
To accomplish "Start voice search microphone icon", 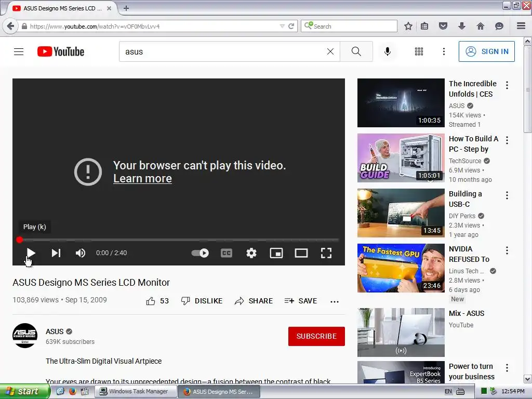I will coord(388,51).
